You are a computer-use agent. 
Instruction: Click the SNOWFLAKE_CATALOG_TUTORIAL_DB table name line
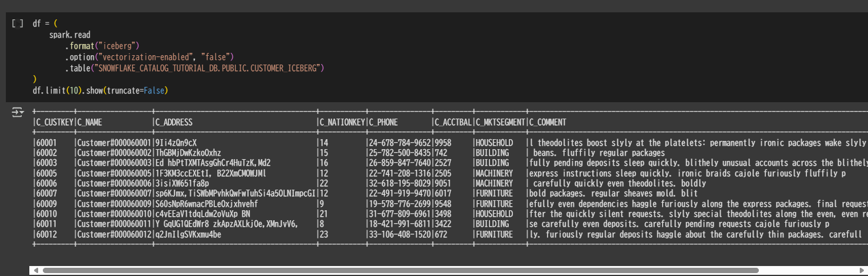195,69
